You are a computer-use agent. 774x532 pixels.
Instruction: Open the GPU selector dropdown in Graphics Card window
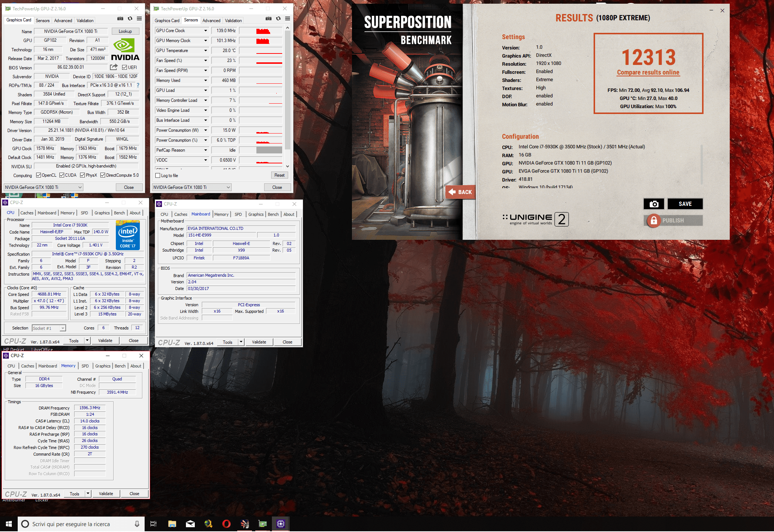[44, 187]
